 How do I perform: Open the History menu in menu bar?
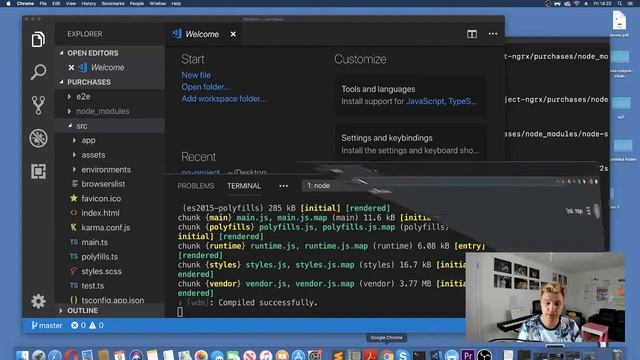pos(89,3)
